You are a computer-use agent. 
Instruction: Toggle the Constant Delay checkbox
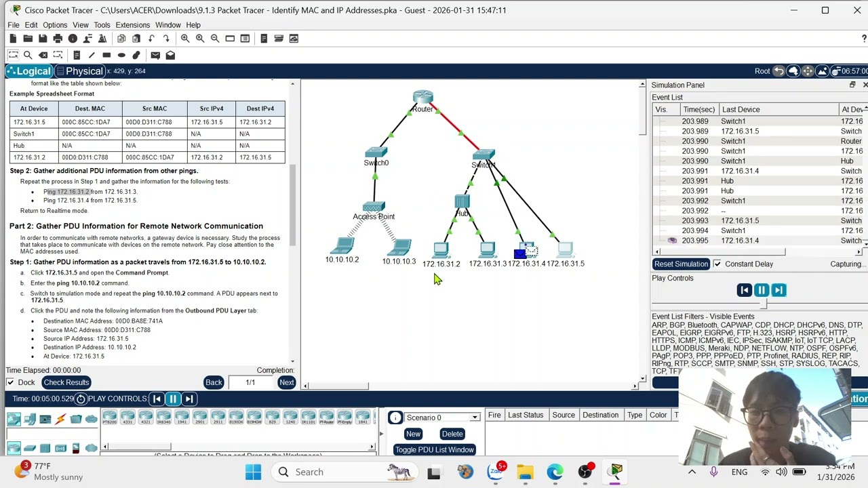(x=717, y=264)
